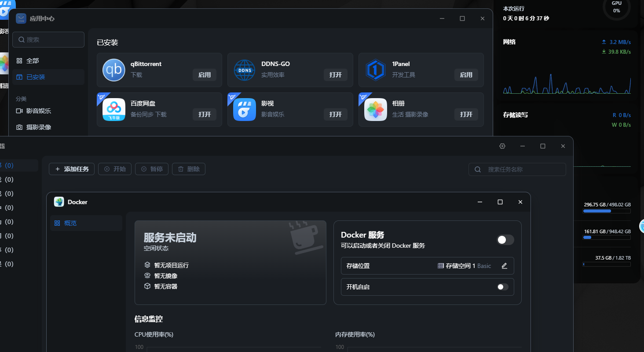Enable the 开机自启 switch in Docker
This screenshot has width=644, height=352.
pos(503,287)
